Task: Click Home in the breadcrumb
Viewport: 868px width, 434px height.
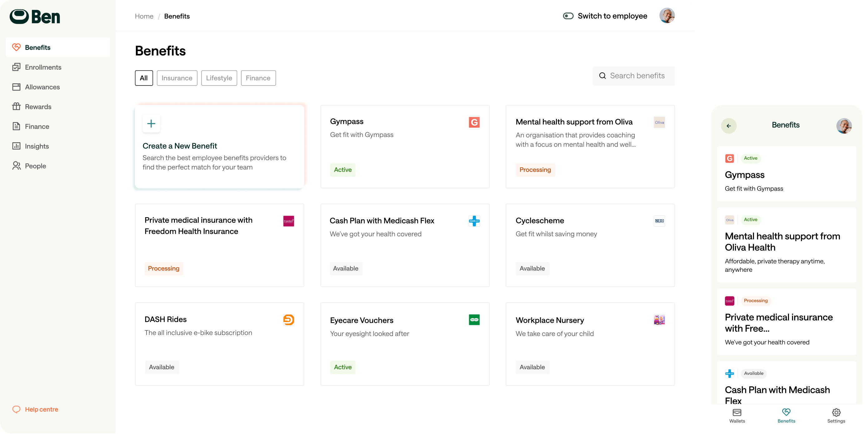Action: tap(144, 16)
